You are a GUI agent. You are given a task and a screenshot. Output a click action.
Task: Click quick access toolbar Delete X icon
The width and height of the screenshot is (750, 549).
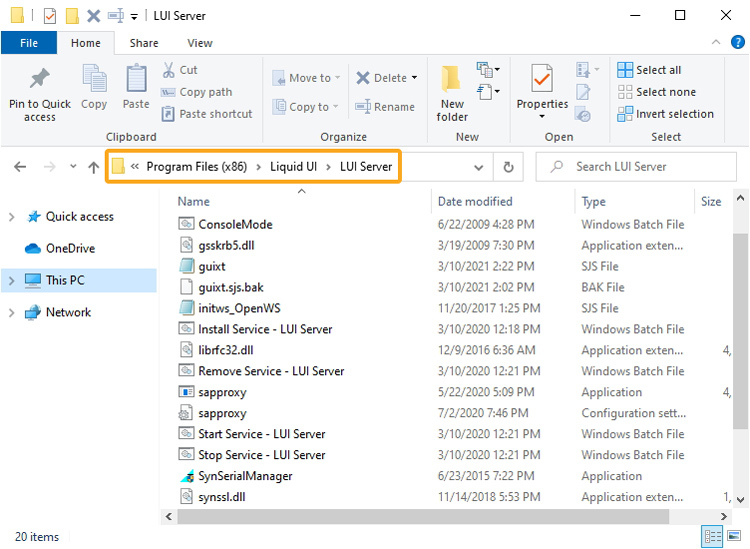tap(93, 16)
